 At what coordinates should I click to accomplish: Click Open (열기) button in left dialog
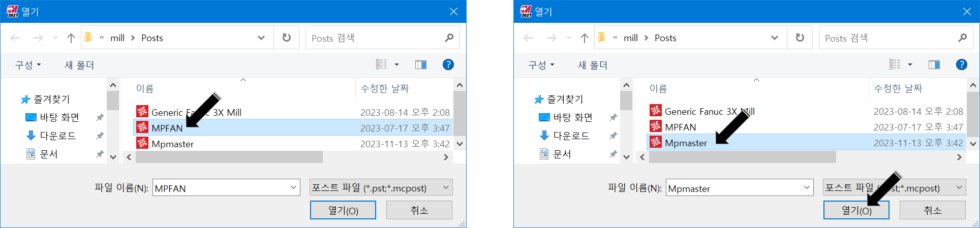(x=343, y=210)
